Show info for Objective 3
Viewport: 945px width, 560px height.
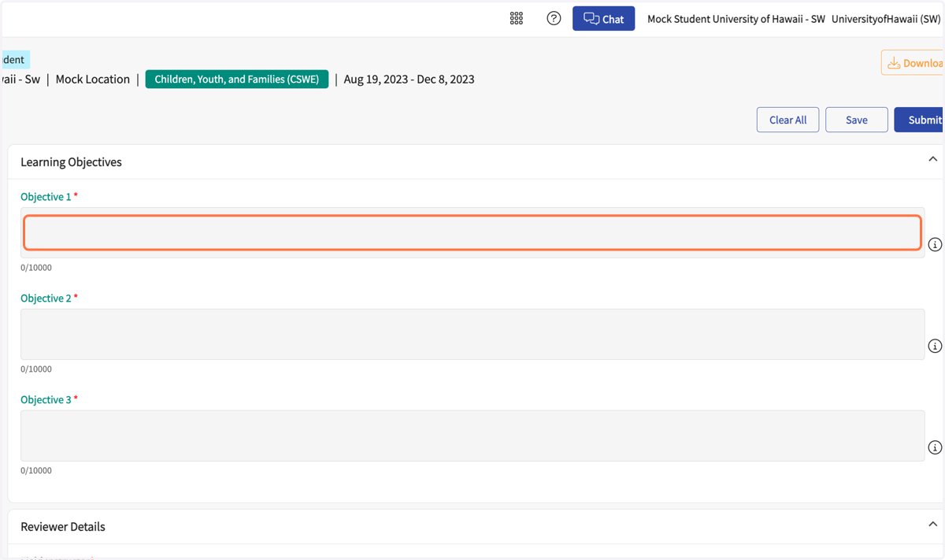click(935, 447)
